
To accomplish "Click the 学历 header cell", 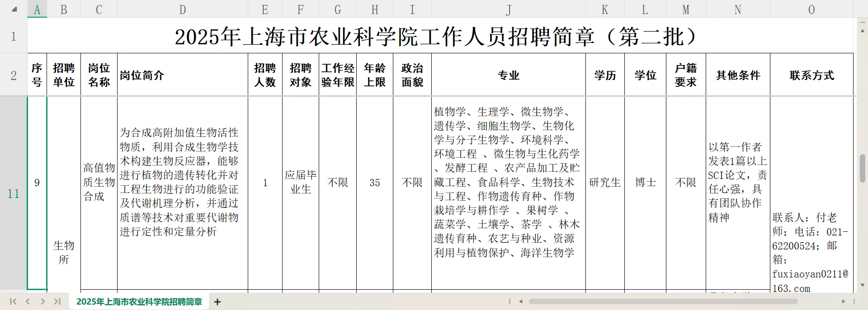I will [x=605, y=75].
